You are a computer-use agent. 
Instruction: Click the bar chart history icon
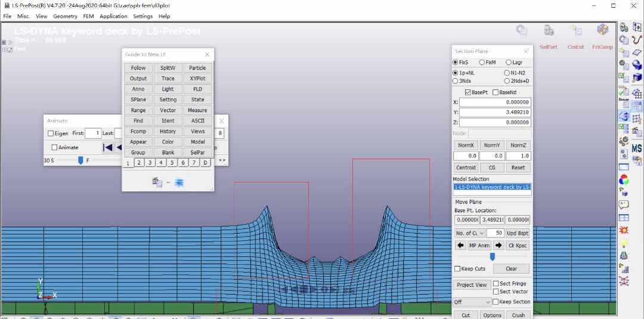624,268
